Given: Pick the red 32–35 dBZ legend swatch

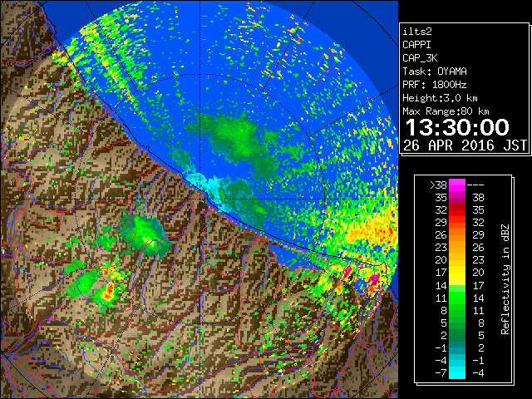Looking at the screenshot, I should (x=457, y=210).
